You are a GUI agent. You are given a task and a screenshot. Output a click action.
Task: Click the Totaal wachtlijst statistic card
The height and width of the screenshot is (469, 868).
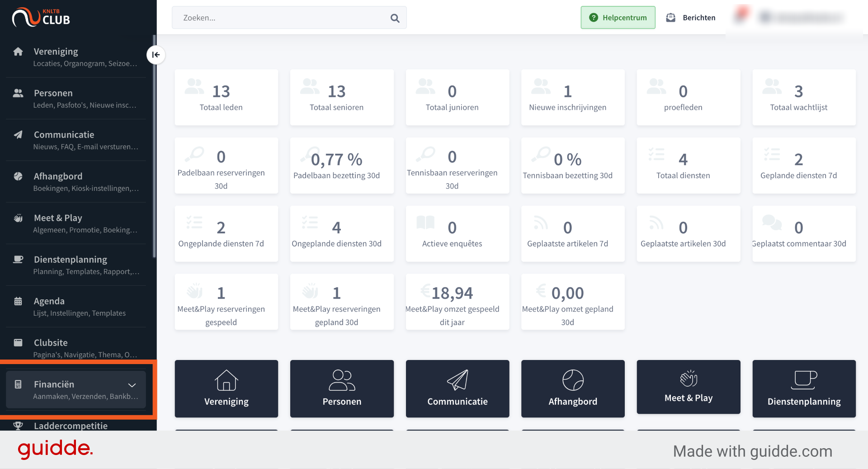click(x=804, y=97)
